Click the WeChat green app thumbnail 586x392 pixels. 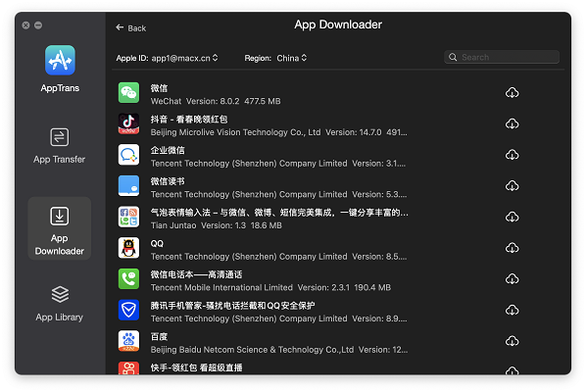click(128, 93)
